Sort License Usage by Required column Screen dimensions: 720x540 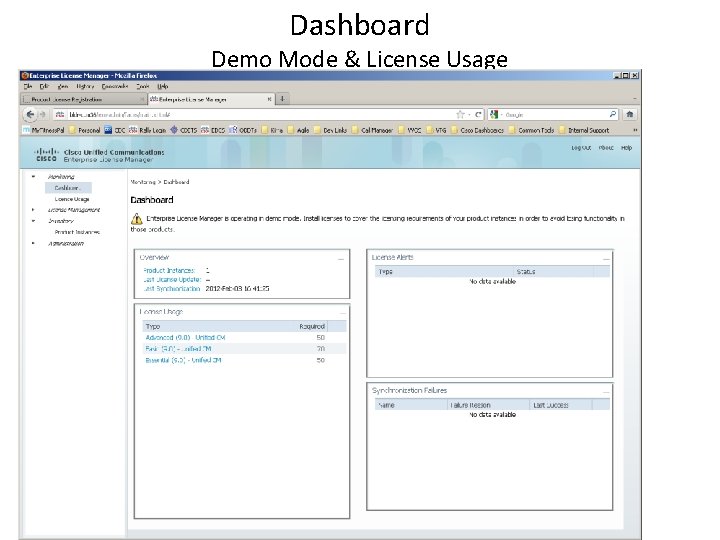point(312,326)
